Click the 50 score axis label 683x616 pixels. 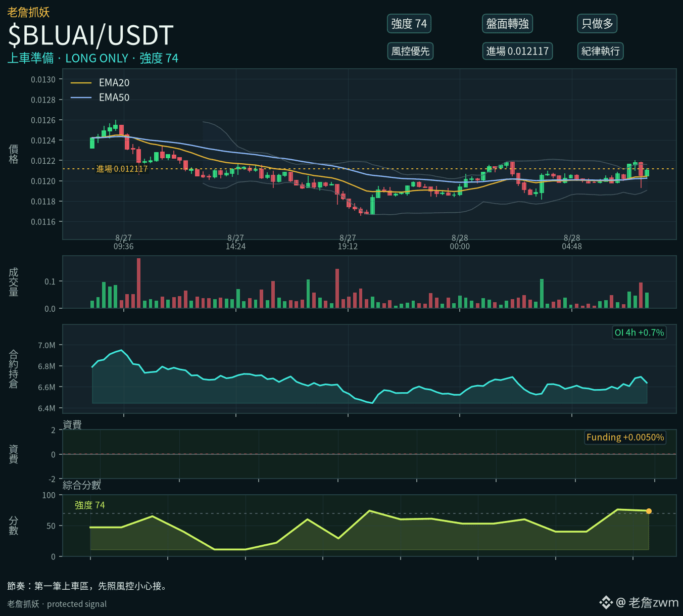51,526
